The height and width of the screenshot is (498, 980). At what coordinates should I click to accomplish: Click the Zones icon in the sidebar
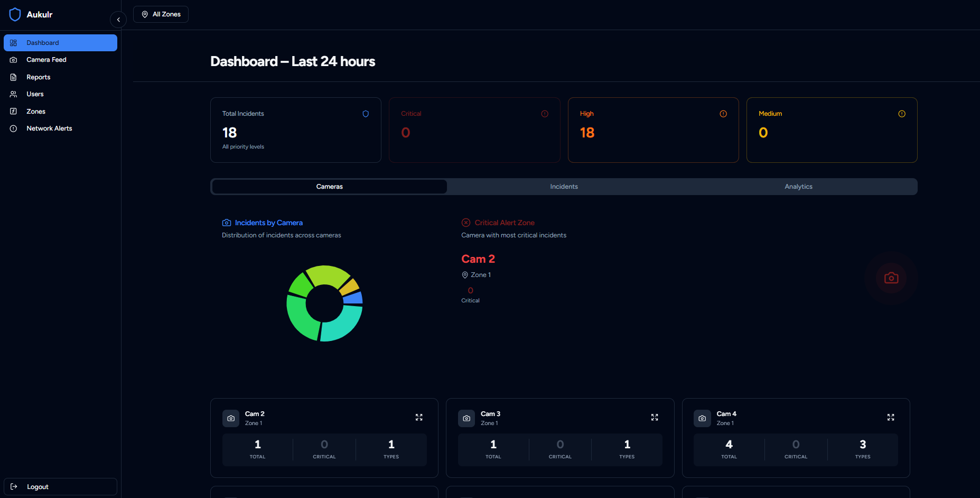[x=14, y=112]
